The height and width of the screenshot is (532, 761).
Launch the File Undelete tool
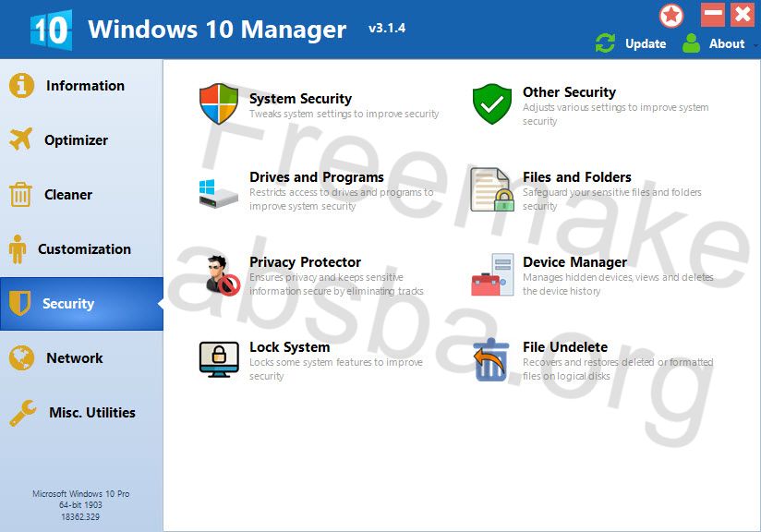point(565,347)
